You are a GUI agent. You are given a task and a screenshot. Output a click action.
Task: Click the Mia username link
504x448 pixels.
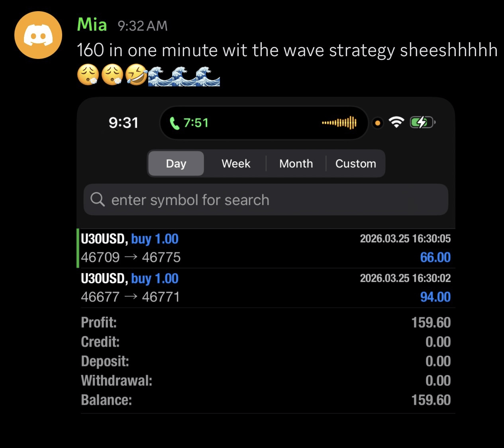[x=92, y=25]
